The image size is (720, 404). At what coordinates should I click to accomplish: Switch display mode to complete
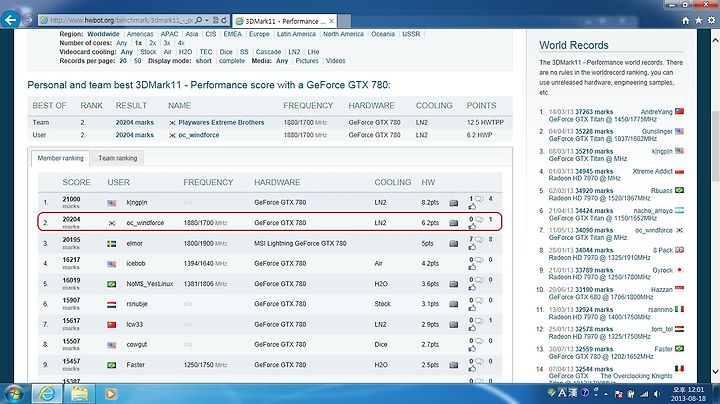pyautogui.click(x=231, y=61)
